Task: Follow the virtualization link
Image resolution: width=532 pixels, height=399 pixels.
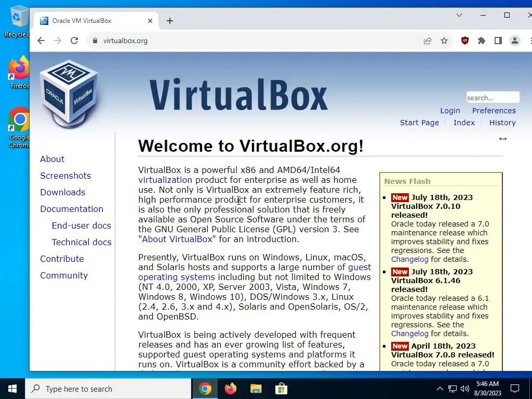Action: (165, 180)
